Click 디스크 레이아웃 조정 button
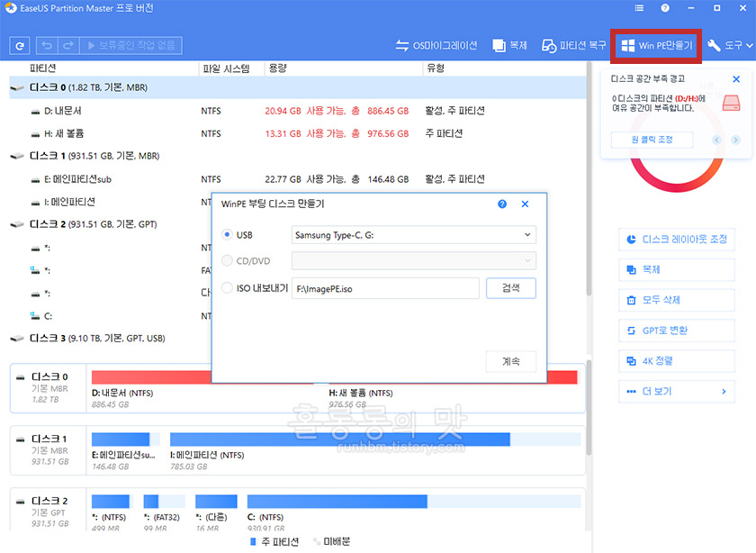This screenshot has height=553, width=756. (677, 240)
